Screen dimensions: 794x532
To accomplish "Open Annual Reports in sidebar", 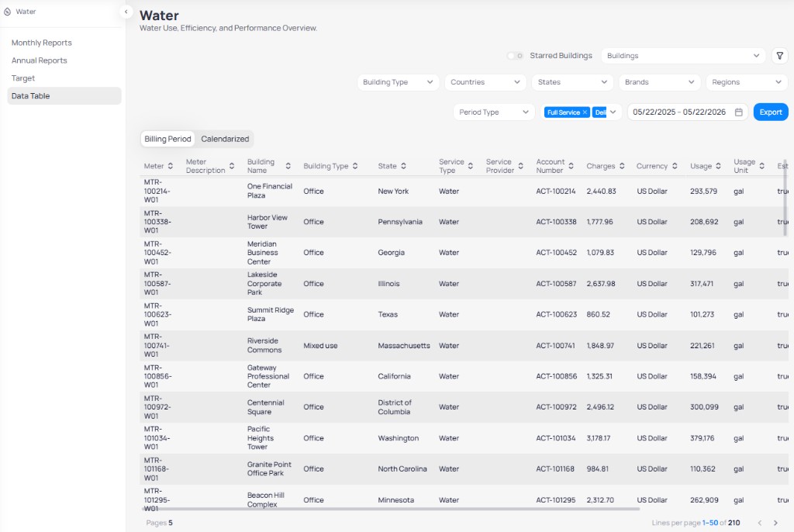I will coord(40,60).
